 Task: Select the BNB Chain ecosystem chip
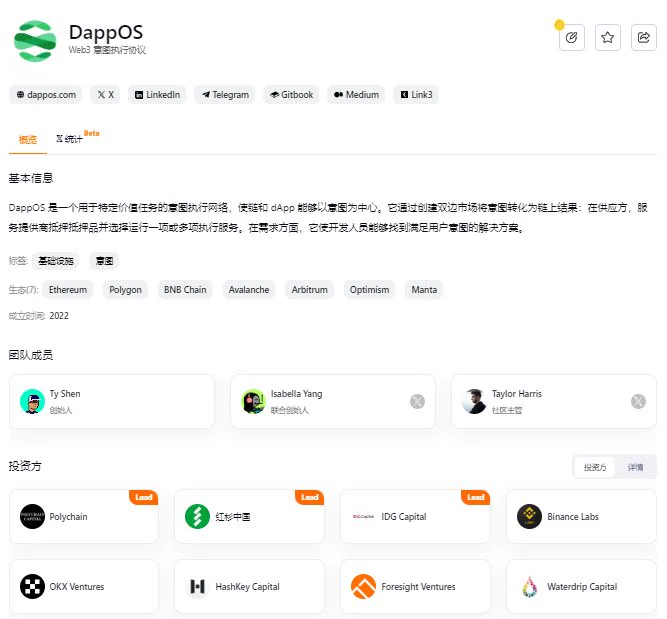point(185,290)
